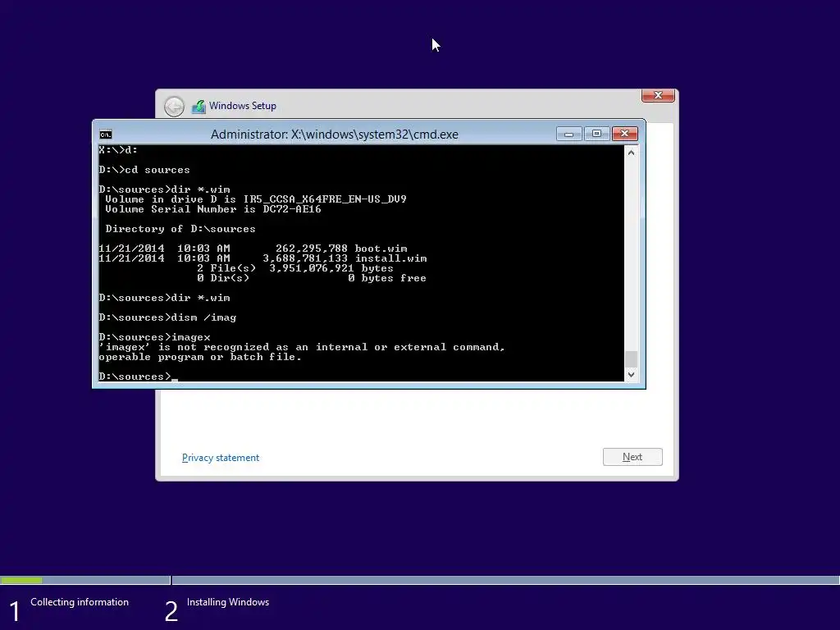Click the cmd scrollbar up arrow

(x=631, y=153)
